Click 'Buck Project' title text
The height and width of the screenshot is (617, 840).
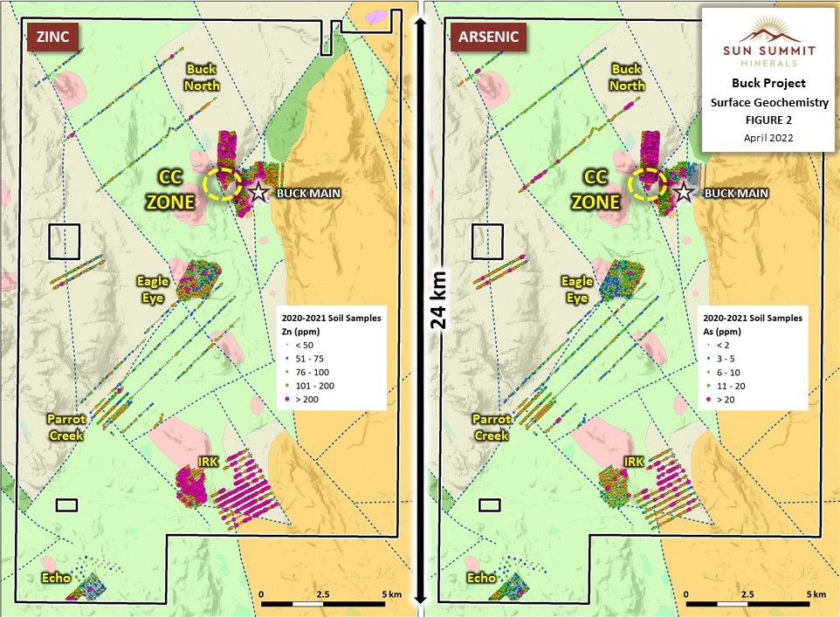768,83
